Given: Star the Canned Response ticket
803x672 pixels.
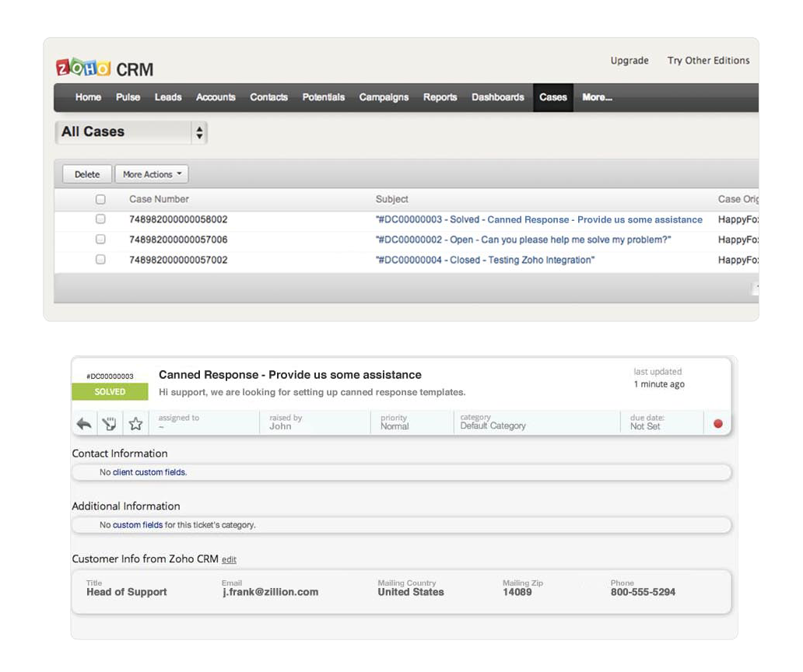Looking at the screenshot, I should pyautogui.click(x=135, y=424).
